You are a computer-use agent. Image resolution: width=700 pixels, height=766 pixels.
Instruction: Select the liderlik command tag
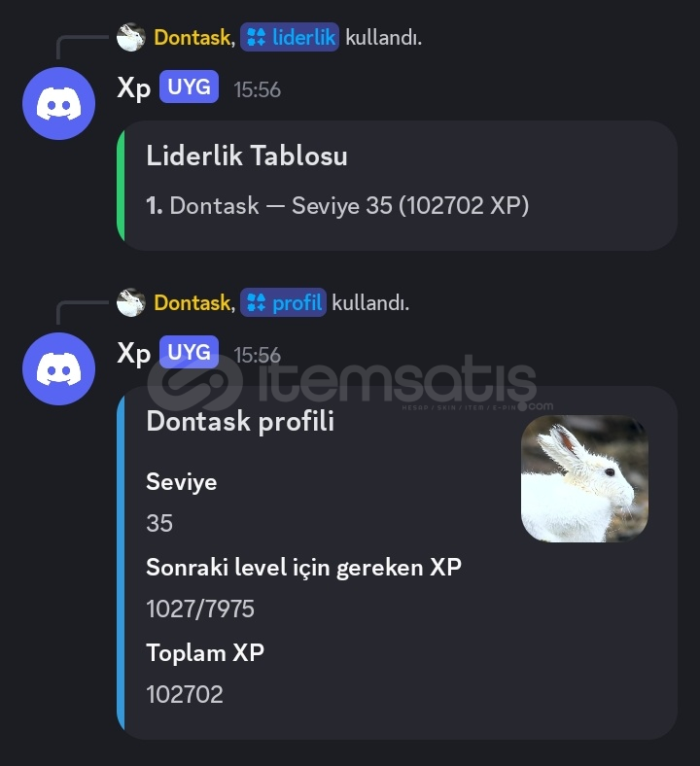coord(290,37)
